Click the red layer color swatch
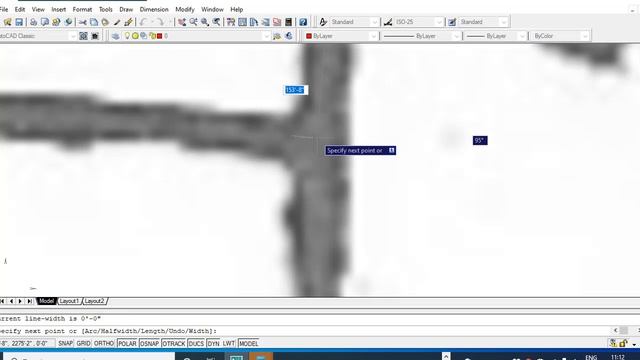Image resolution: width=640 pixels, height=360 pixels. [160, 36]
